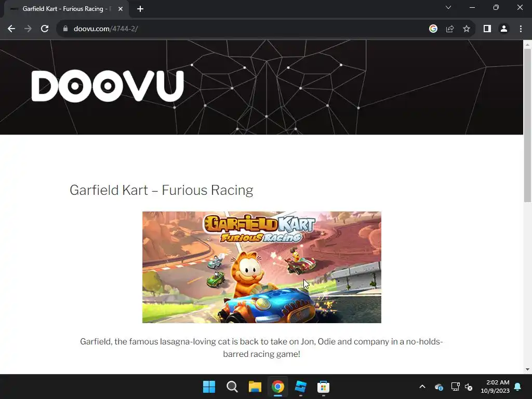Click the scrollbar up arrow
The width and height of the screenshot is (532, 399).
coord(527,44)
